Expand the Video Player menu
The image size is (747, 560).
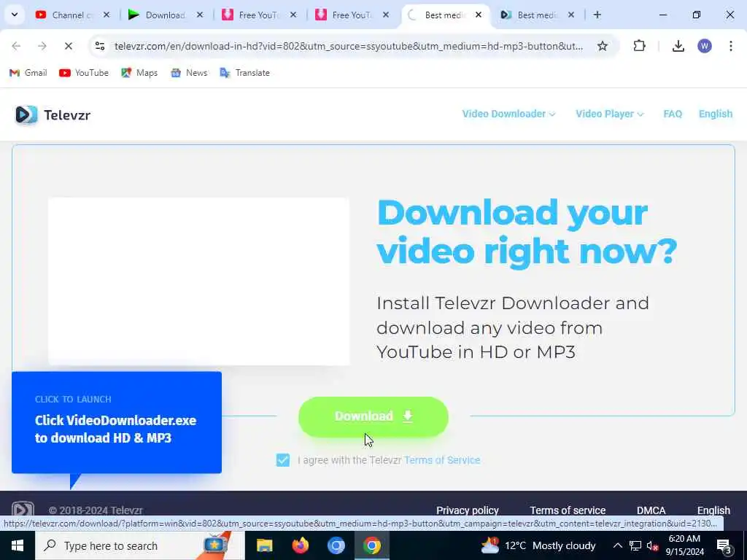point(609,114)
